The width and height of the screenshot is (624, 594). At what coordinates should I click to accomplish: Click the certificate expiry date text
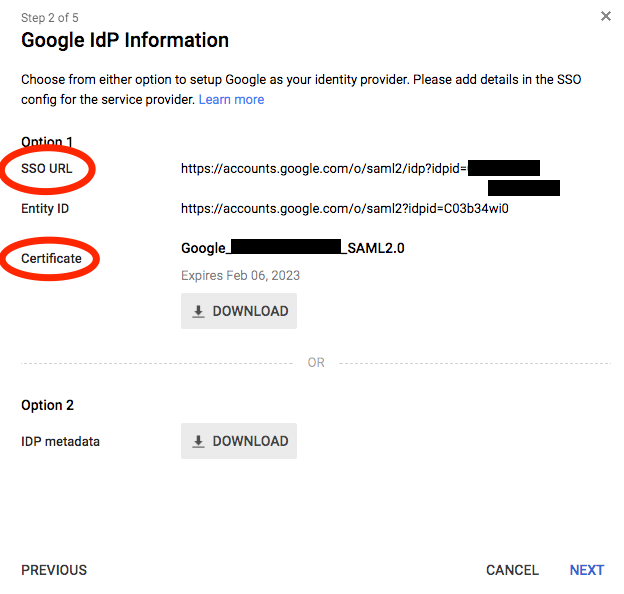coord(240,275)
